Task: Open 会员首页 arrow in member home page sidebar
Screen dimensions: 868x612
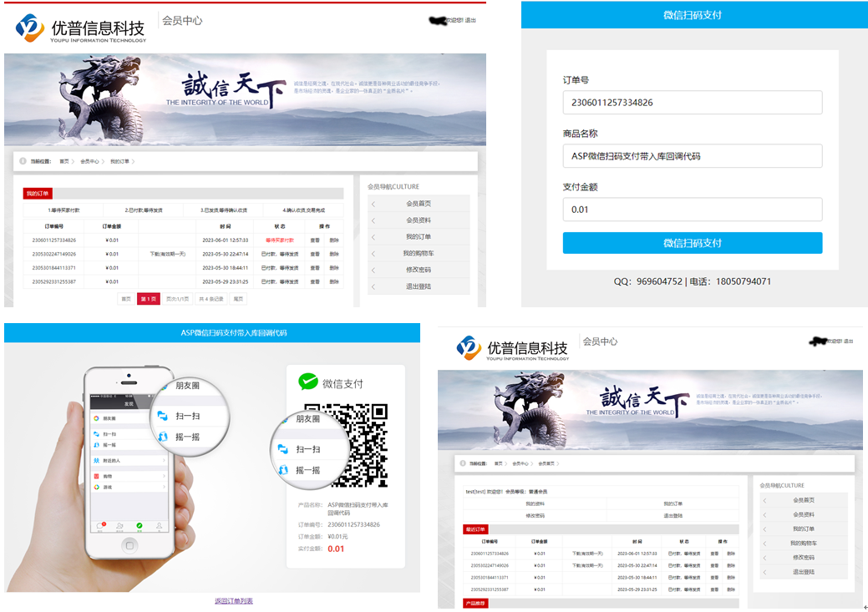Action: [765, 500]
